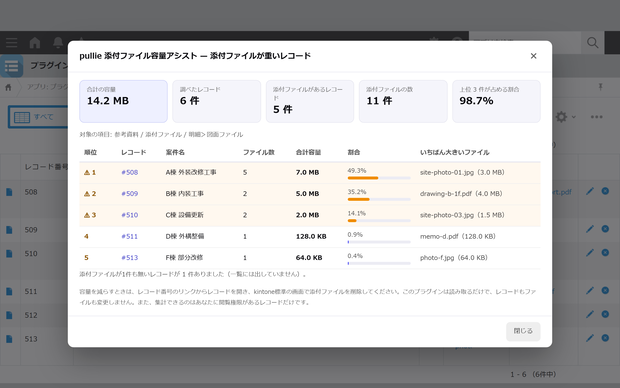Click the search magnifier icon

coord(592,42)
